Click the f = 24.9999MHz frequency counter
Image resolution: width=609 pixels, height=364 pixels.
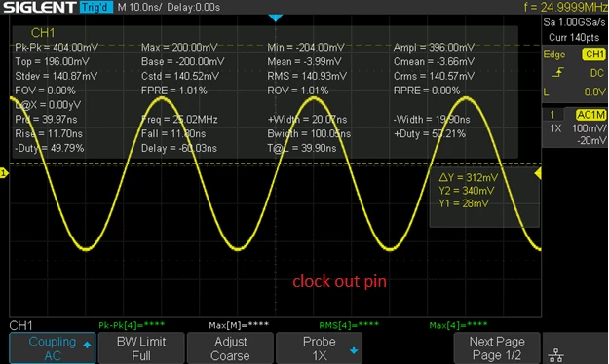565,7
